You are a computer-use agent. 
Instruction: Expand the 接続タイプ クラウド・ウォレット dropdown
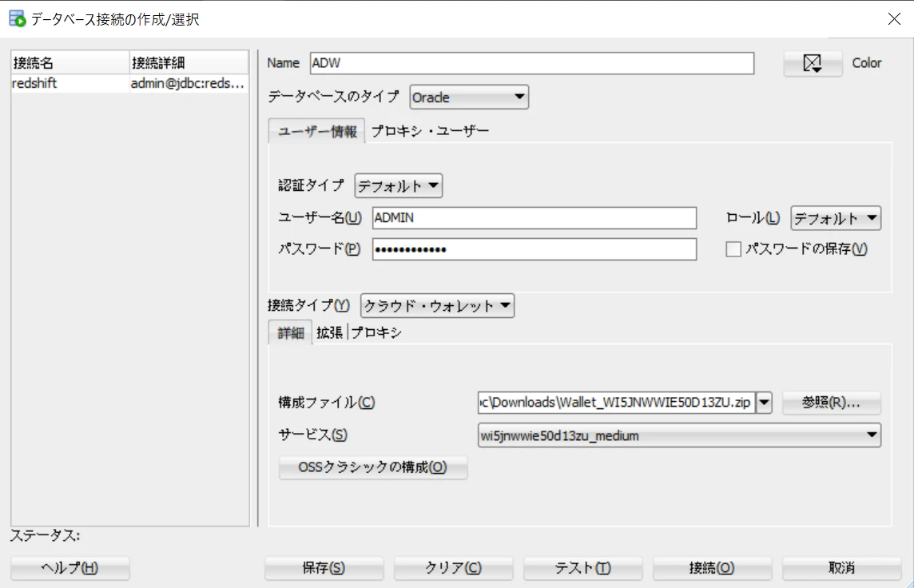point(437,305)
